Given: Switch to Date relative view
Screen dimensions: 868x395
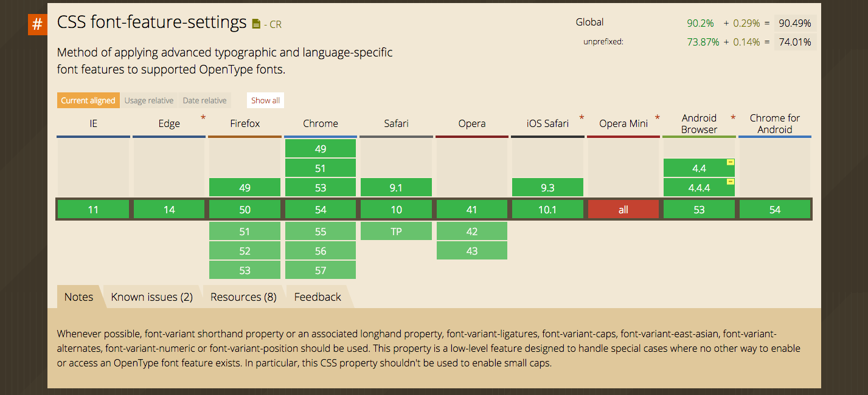Looking at the screenshot, I should [x=204, y=100].
